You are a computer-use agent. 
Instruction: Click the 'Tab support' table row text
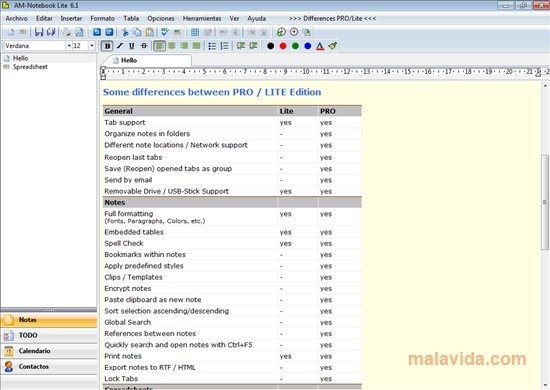point(125,122)
